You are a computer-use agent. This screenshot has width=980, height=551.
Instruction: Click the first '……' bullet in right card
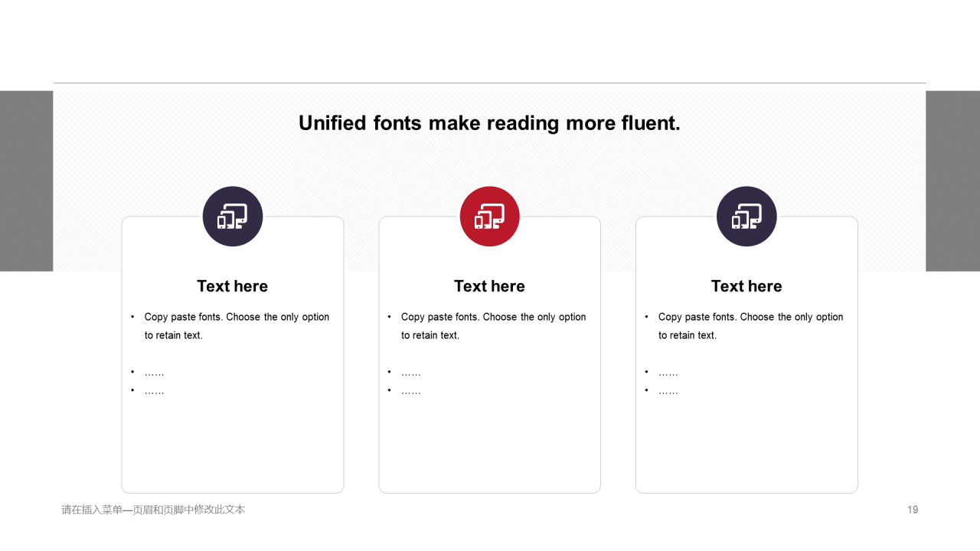(668, 373)
